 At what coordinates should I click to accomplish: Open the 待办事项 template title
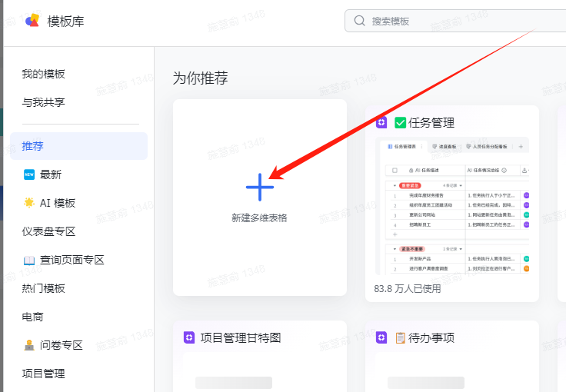pyautogui.click(x=431, y=338)
